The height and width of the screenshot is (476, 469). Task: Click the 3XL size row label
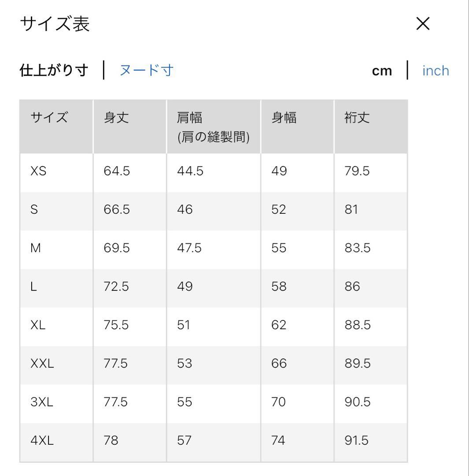42,402
